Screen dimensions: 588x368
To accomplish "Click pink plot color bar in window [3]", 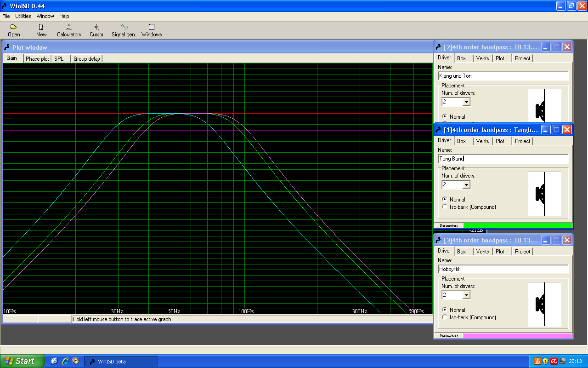I will coord(518,336).
